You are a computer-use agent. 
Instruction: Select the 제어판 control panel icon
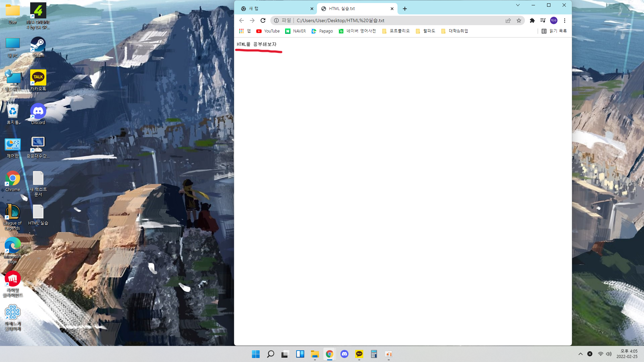click(13, 148)
